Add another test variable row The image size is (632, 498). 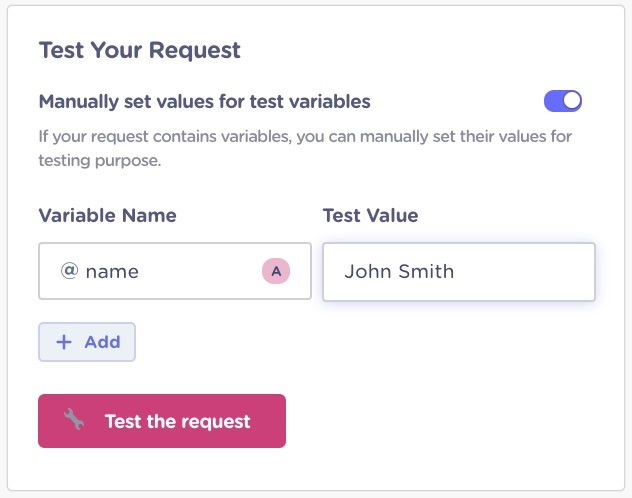[x=87, y=342]
